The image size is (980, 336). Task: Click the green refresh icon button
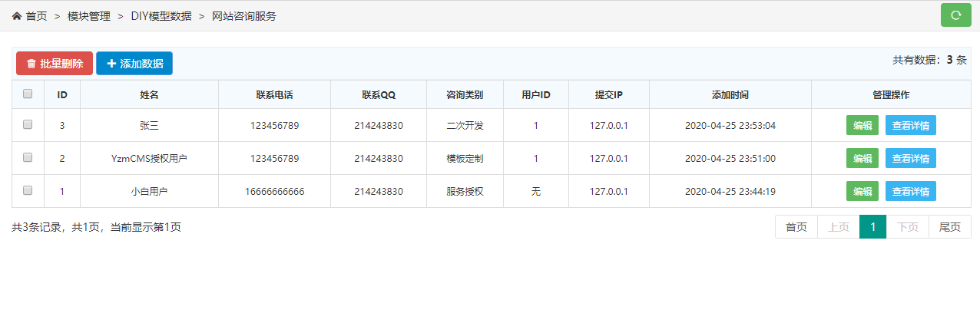point(955,15)
